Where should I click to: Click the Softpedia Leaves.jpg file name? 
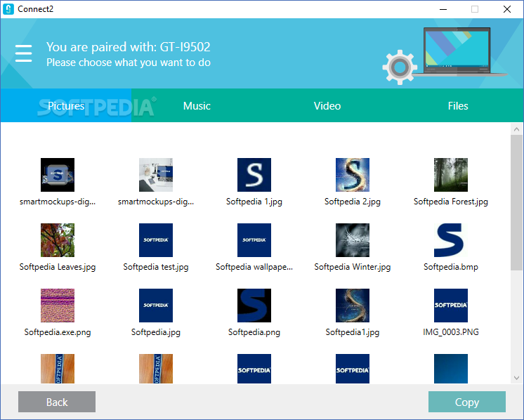pyautogui.click(x=58, y=267)
